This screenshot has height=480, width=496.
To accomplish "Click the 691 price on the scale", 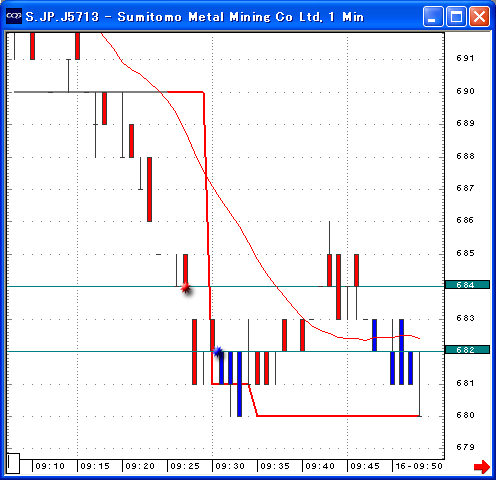I will tap(465, 58).
